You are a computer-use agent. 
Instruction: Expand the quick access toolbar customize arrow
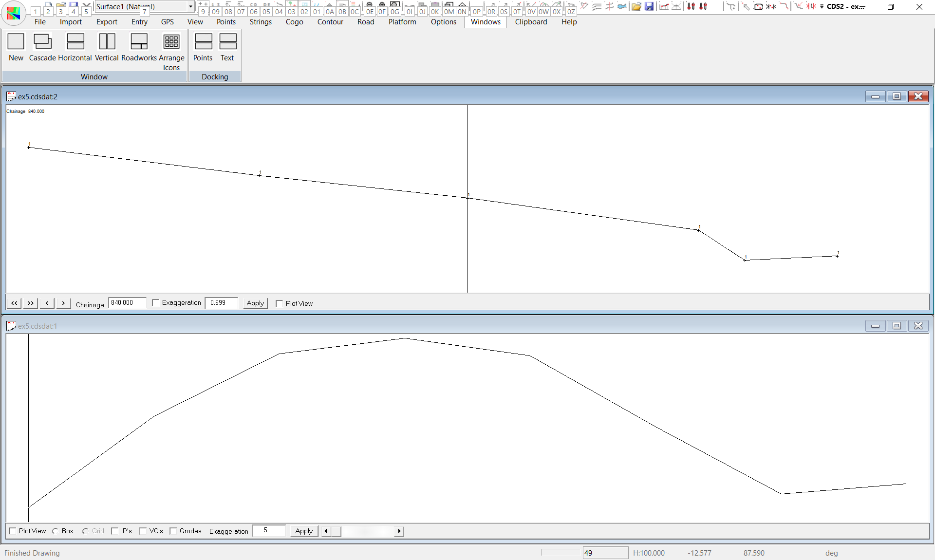[822, 7]
